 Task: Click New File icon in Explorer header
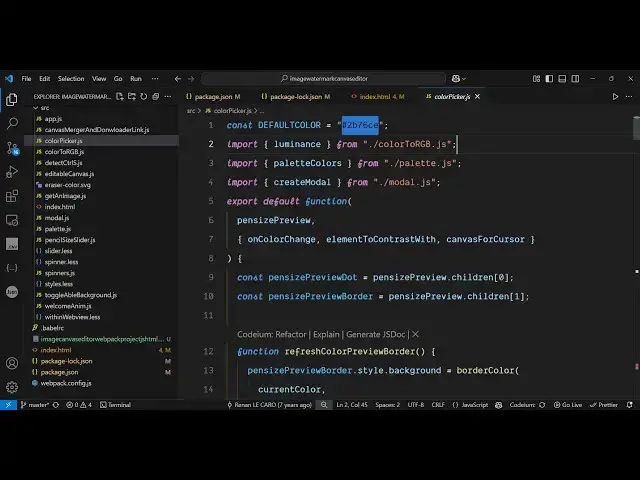pyautogui.click(x=119, y=97)
